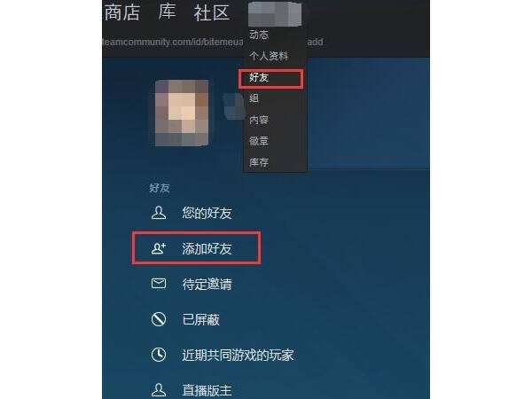Click the add-person icon beside 添加好友

tap(159, 248)
